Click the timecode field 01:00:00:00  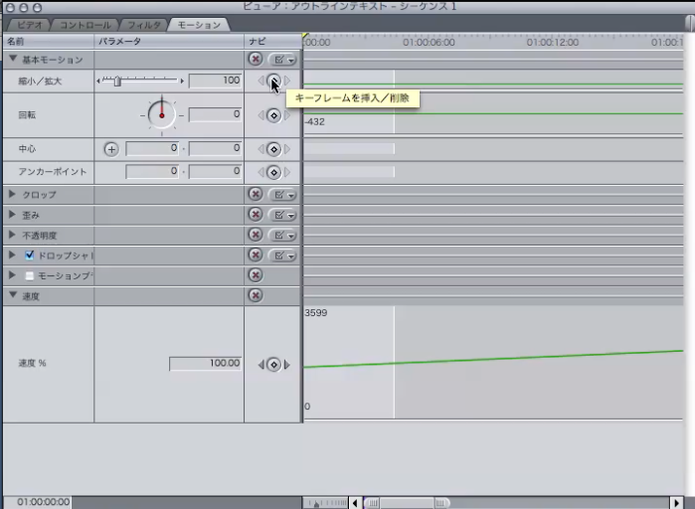[x=39, y=502]
